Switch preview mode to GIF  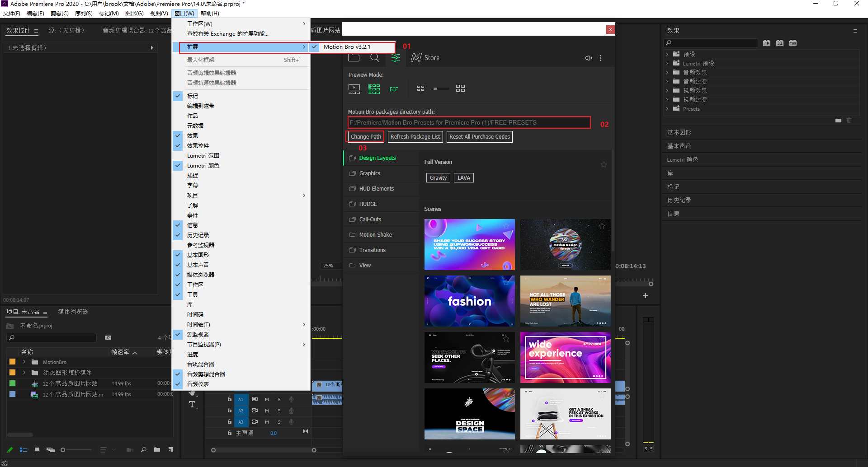[x=393, y=89]
